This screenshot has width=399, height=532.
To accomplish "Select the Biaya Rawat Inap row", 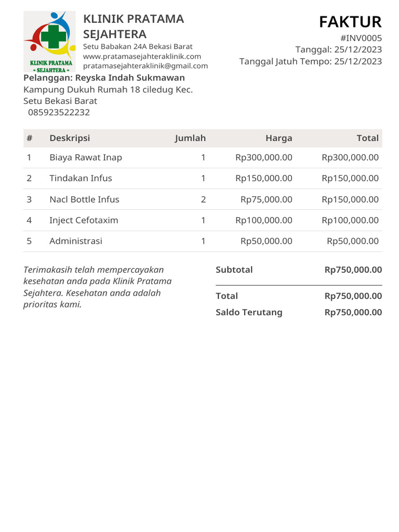I will tap(86, 157).
